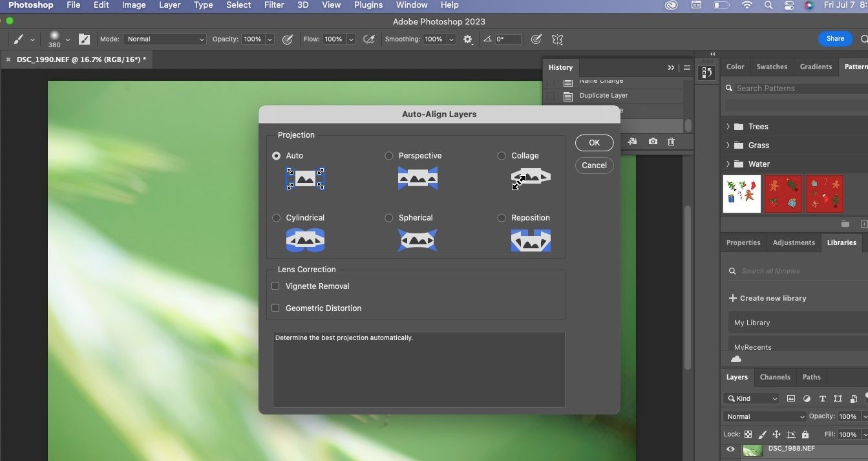868x461 pixels.
Task: Click the lock transparent pixels icon
Action: pyautogui.click(x=748, y=434)
